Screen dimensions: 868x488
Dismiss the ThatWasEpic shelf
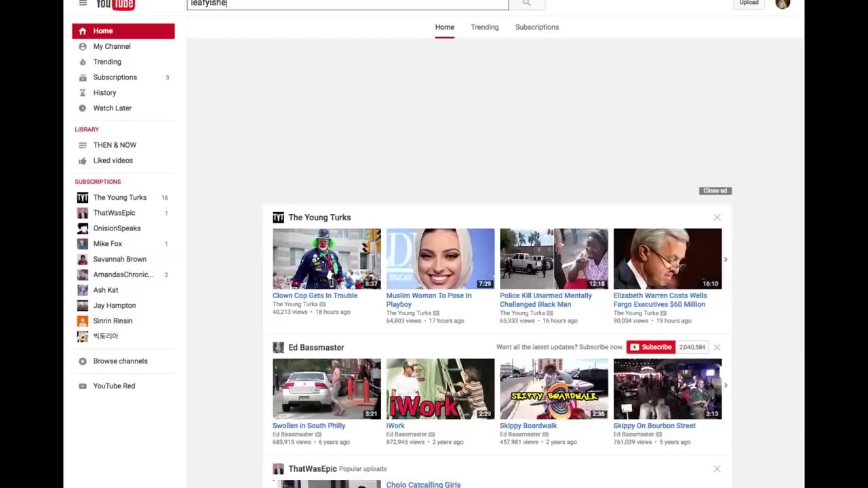point(717,469)
